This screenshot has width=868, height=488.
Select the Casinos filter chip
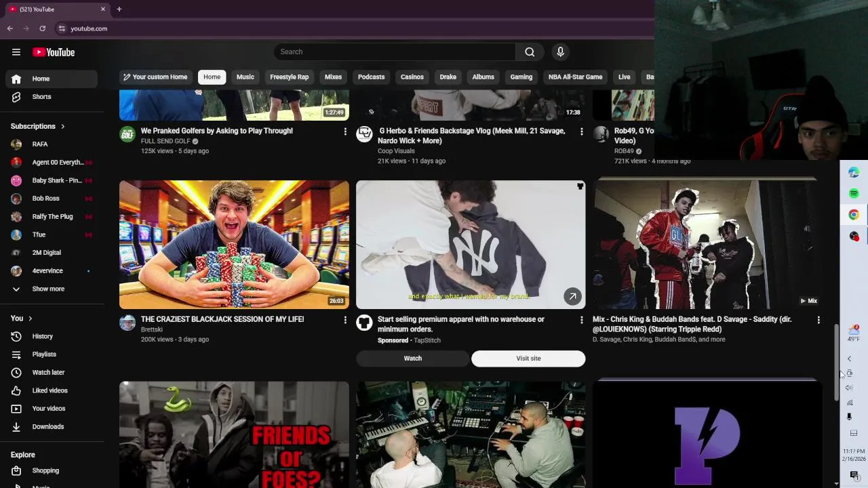coord(412,77)
